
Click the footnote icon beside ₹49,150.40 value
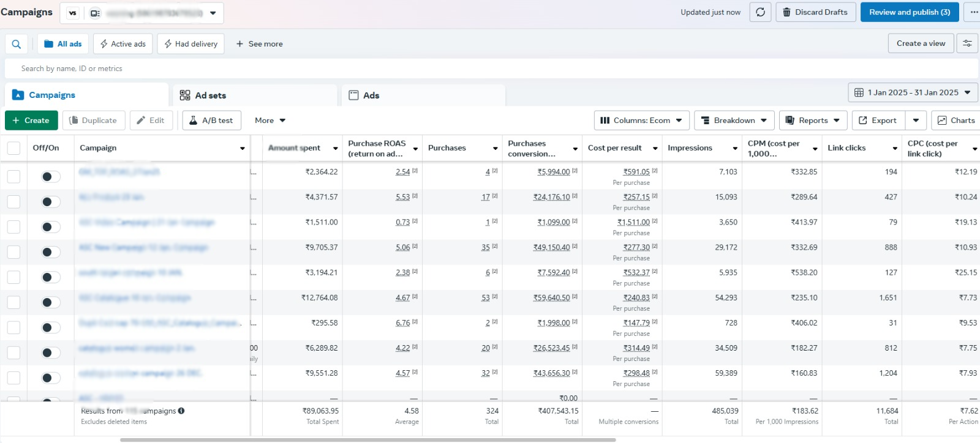tap(575, 246)
